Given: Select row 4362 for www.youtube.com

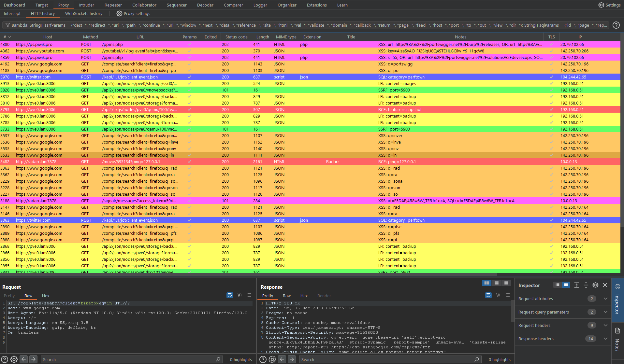Looking at the screenshot, I should click(x=310, y=51).
